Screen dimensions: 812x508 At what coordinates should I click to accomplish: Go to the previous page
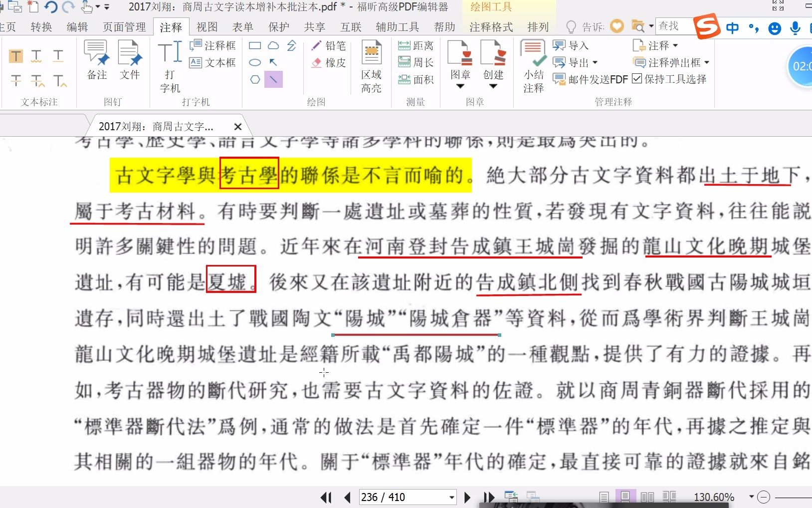(348, 497)
